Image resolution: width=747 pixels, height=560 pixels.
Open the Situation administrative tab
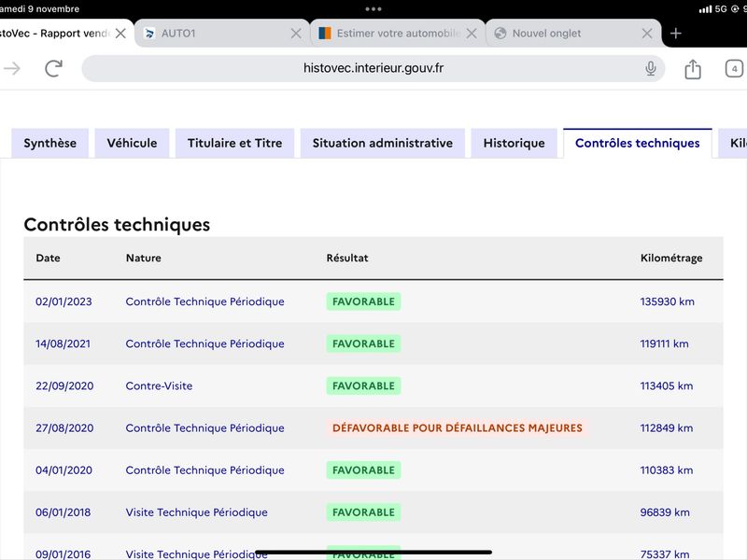click(383, 143)
